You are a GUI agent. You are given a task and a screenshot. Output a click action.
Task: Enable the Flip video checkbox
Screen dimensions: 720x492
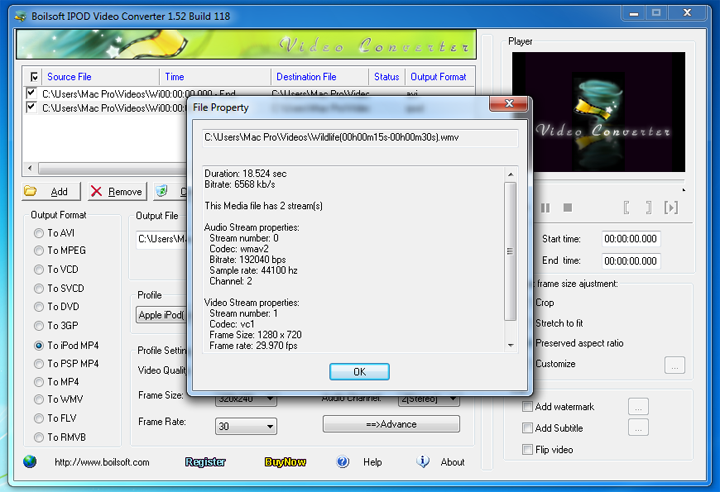pyautogui.click(x=528, y=450)
